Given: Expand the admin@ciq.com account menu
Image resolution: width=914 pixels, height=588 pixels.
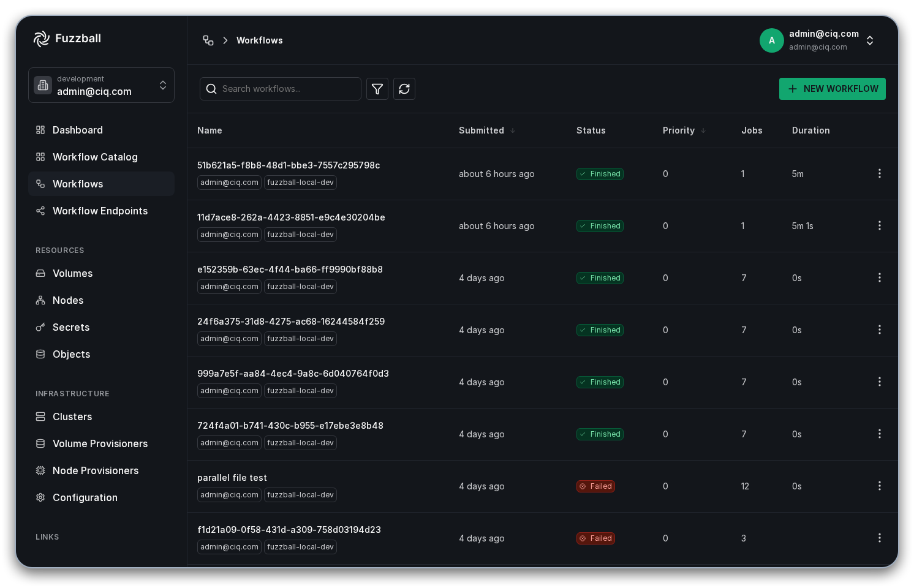Looking at the screenshot, I should coord(870,40).
